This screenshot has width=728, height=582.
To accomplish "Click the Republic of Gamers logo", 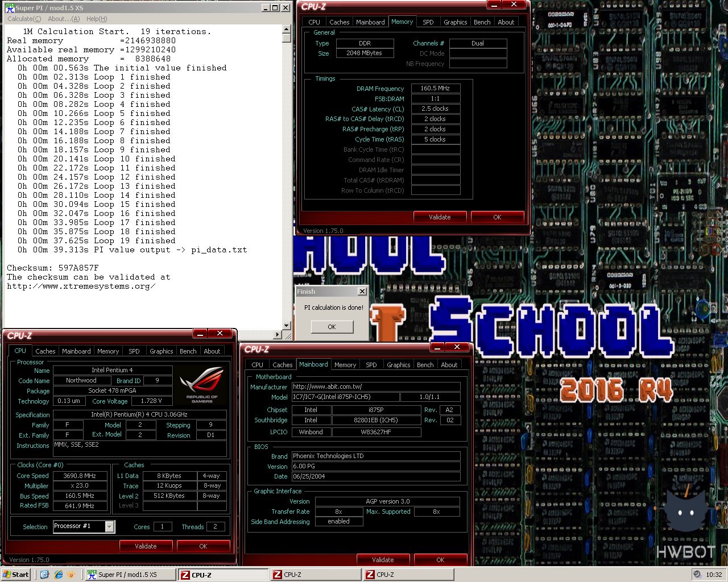I will [202, 385].
